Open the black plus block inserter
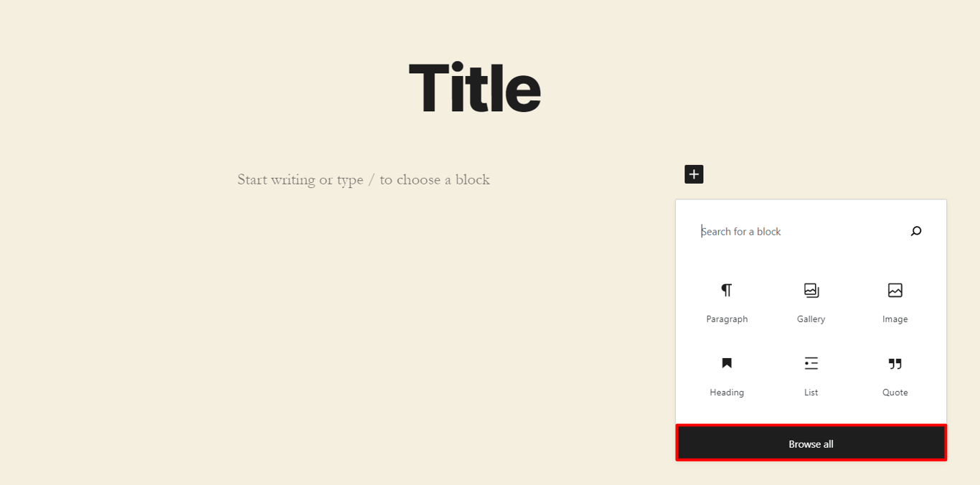This screenshot has height=485, width=980. click(x=693, y=174)
